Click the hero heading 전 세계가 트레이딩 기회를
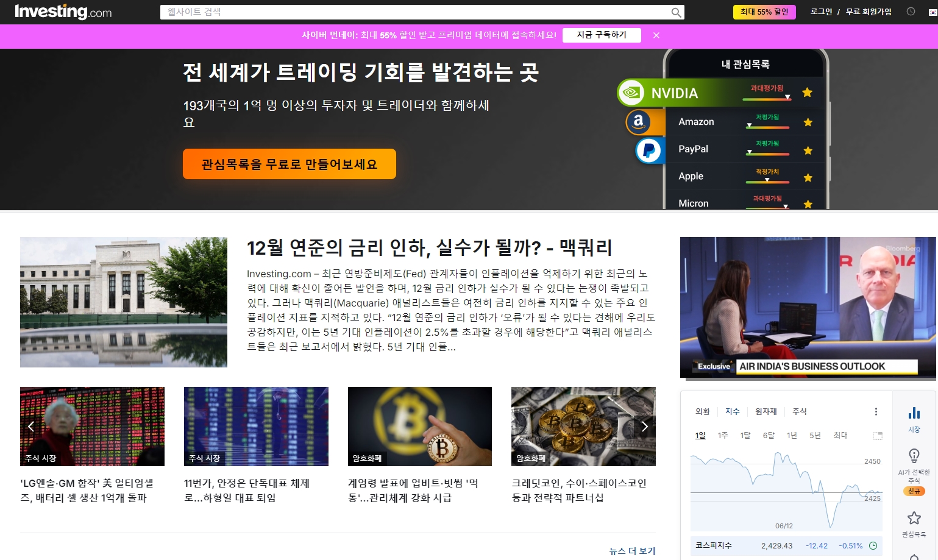Viewport: 938px width, 560px height. [361, 73]
